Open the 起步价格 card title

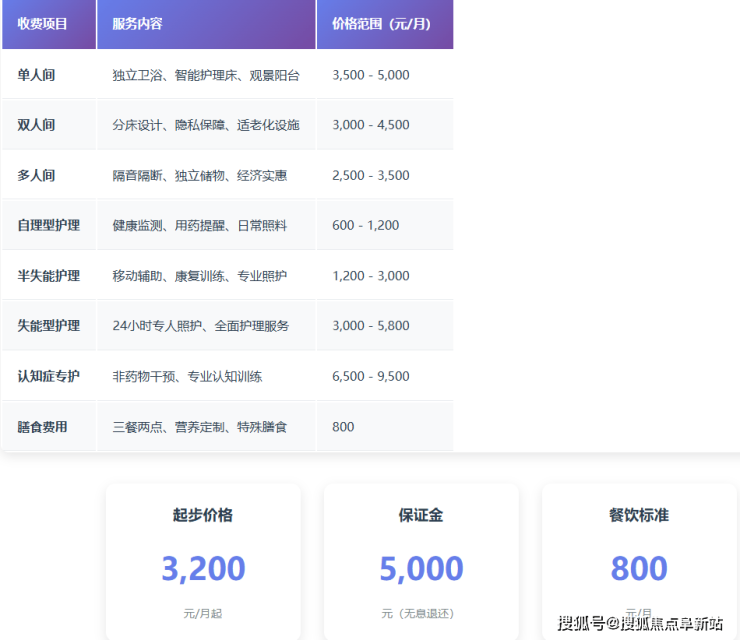[x=203, y=515]
